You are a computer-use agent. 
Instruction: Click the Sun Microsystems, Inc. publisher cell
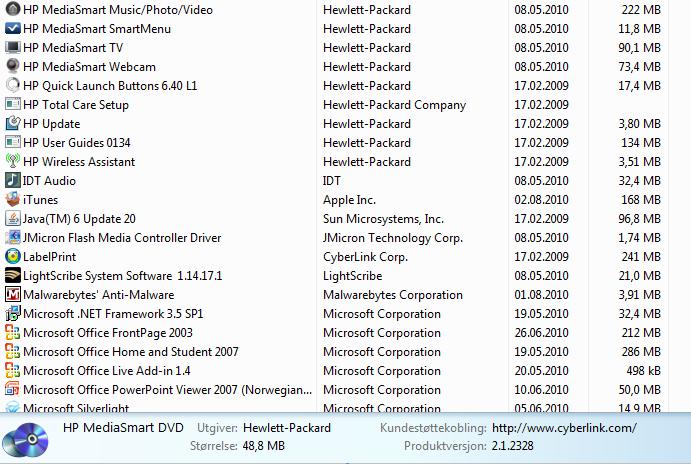tap(383, 219)
